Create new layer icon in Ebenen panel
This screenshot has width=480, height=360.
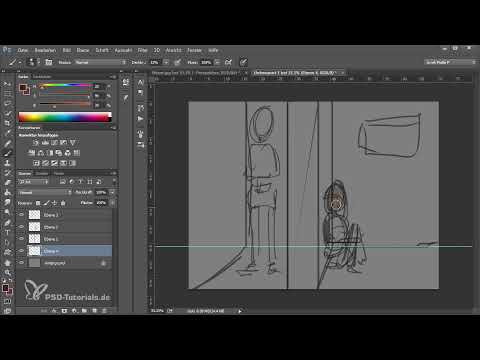pos(95,311)
